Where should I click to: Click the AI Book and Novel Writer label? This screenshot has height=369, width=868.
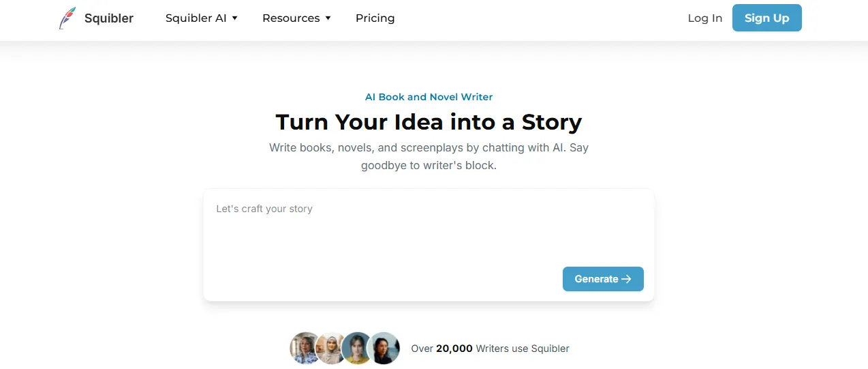click(429, 97)
